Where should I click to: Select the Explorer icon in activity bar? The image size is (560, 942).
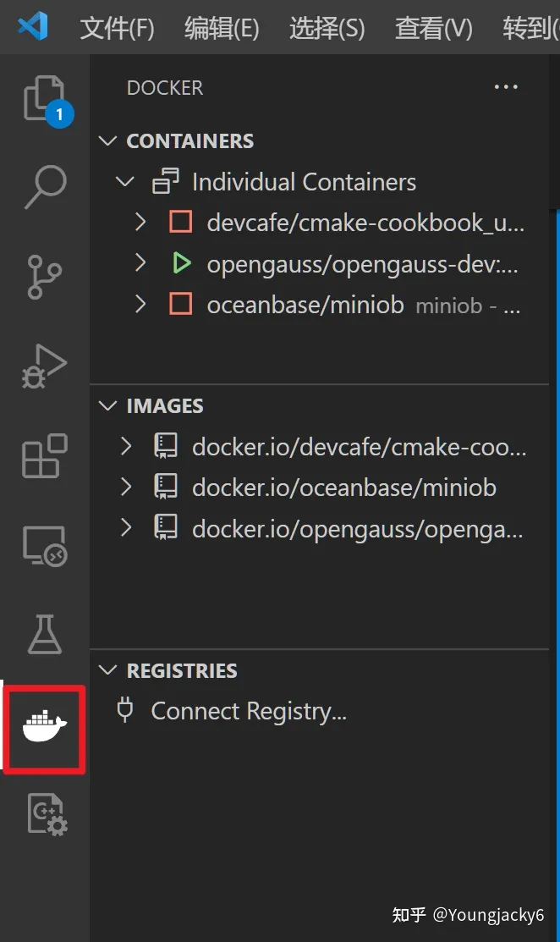[x=44, y=96]
